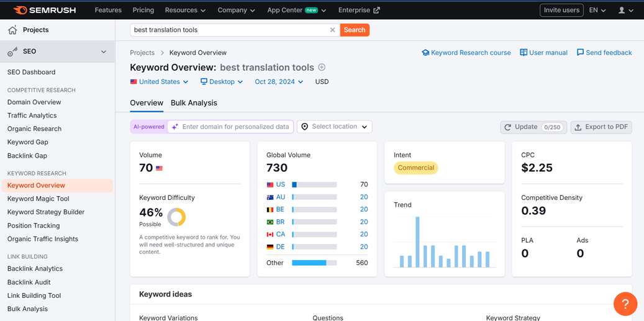Viewport: 644px width, 321px height.
Task: Click the orange Search button
Action: tap(355, 30)
